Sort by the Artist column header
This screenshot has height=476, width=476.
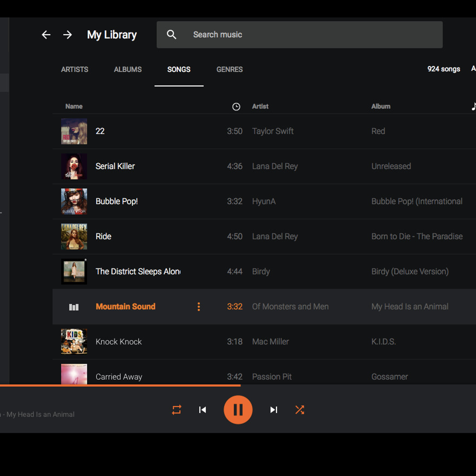260,106
